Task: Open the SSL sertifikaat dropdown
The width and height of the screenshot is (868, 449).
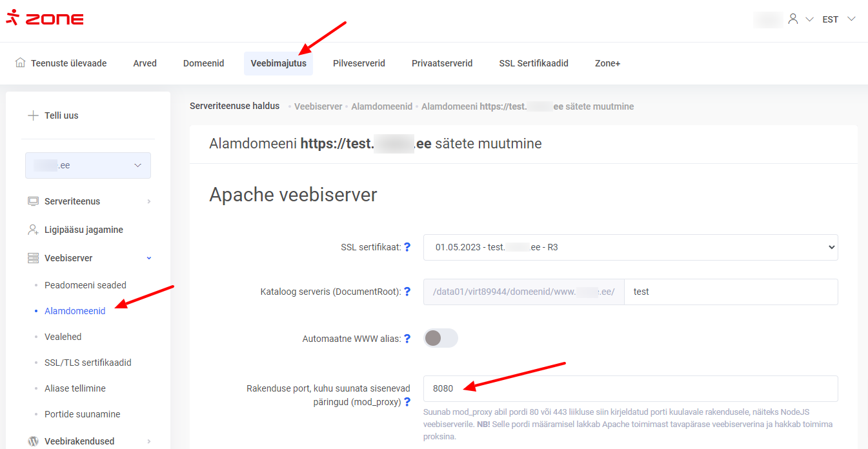Action: (630, 247)
